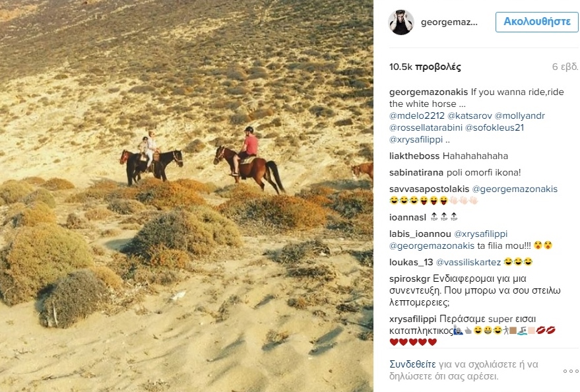This screenshot has width=580, height=392.
Task: Click the horse riding video post
Action: 187,196
